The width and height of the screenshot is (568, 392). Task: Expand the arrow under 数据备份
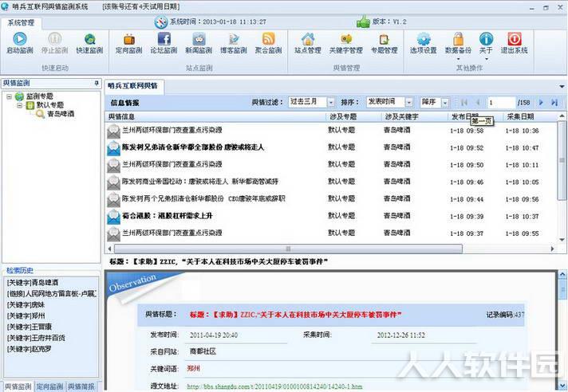458,59
